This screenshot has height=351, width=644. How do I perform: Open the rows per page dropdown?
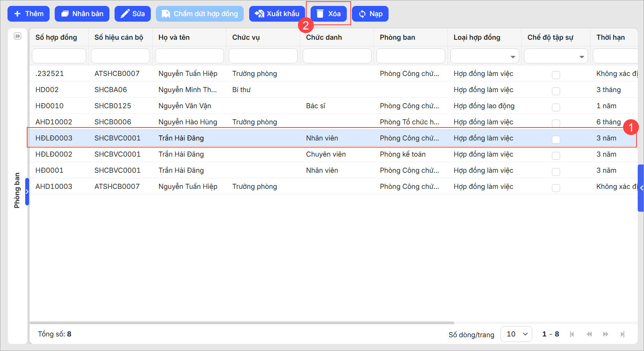pos(516,334)
